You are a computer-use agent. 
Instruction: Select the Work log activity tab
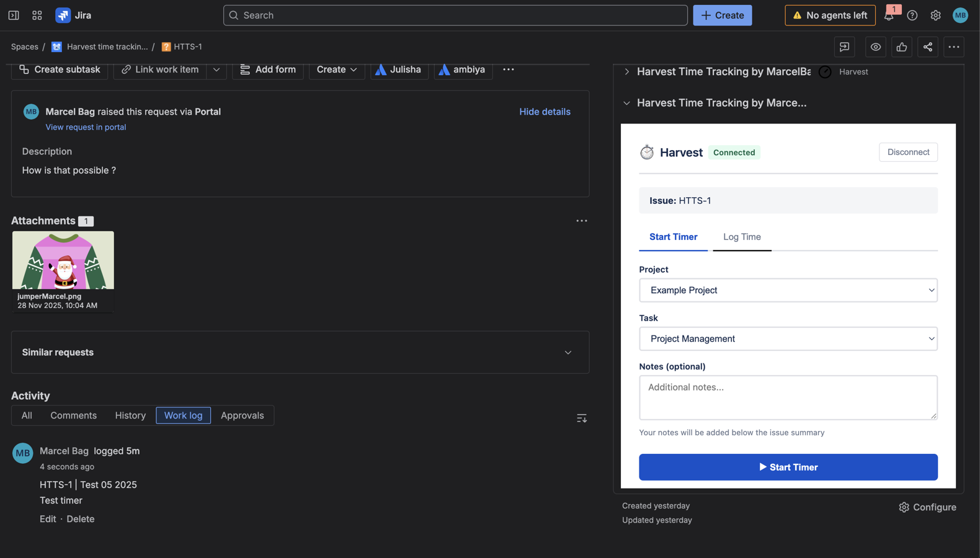183,415
